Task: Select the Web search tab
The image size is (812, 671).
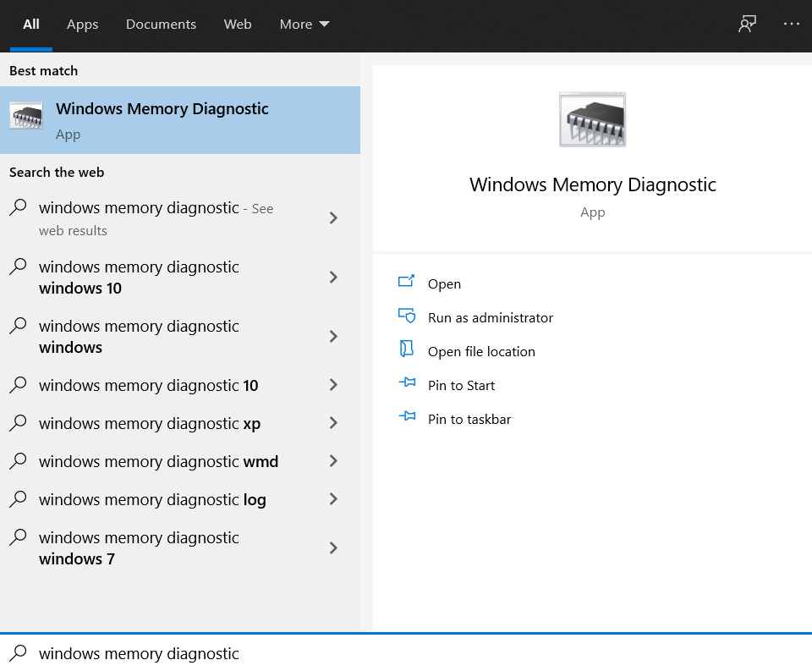Action: coord(238,25)
